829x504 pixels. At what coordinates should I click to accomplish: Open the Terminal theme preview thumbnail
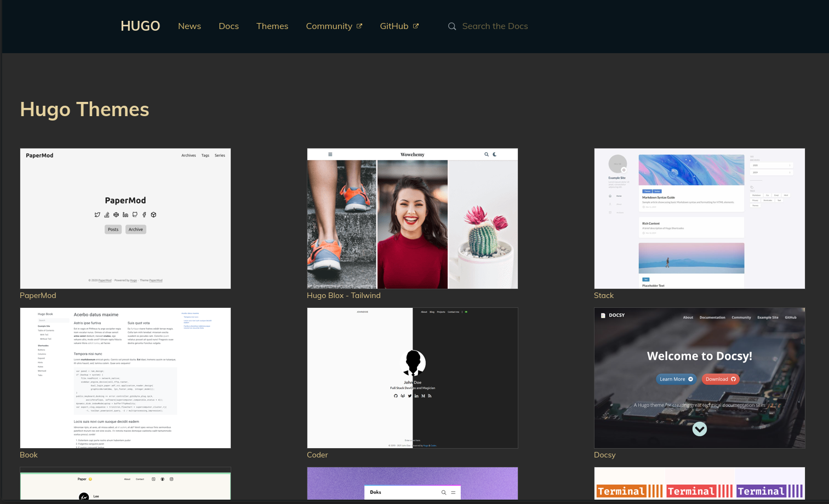700,483
